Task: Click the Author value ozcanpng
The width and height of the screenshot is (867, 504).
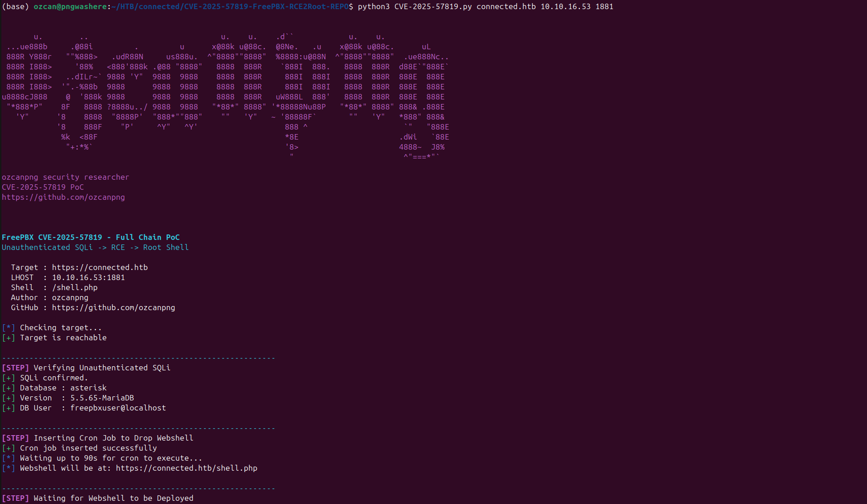Action: pyautogui.click(x=70, y=297)
